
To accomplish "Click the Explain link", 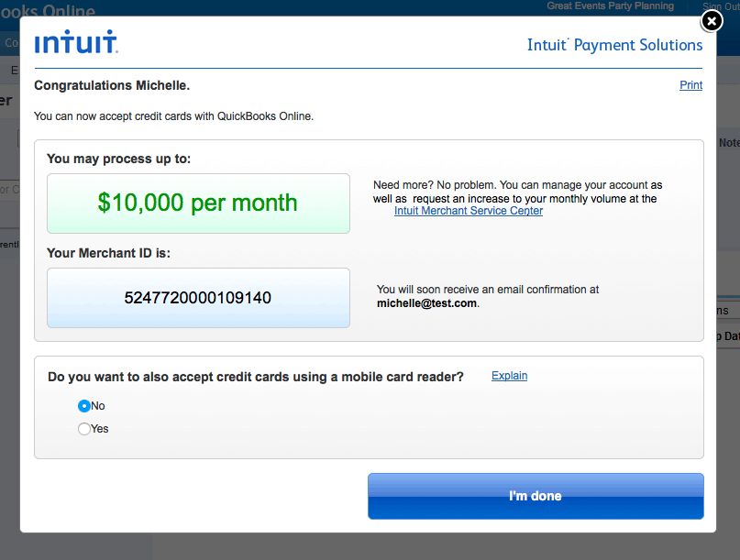I will pos(509,376).
